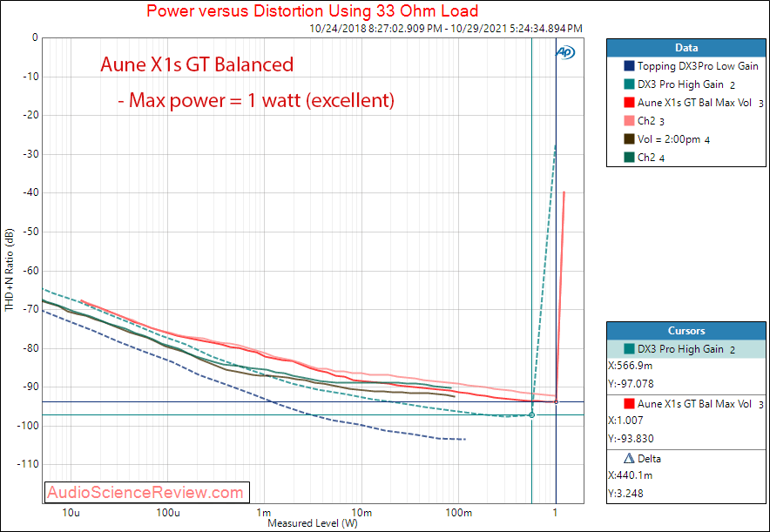Select the Vol = 2:00pm legend label
The image size is (770, 532).
(669, 139)
